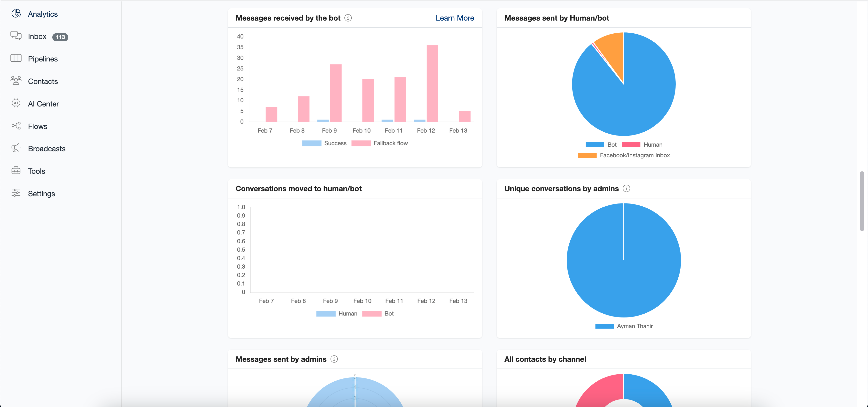Open the Learn More link
The width and height of the screenshot is (868, 407).
point(455,18)
